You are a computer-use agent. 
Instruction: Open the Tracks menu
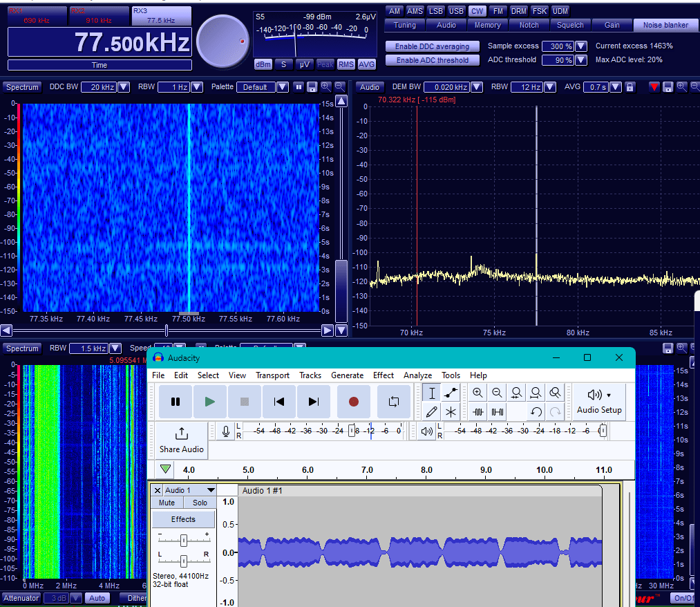coord(310,375)
